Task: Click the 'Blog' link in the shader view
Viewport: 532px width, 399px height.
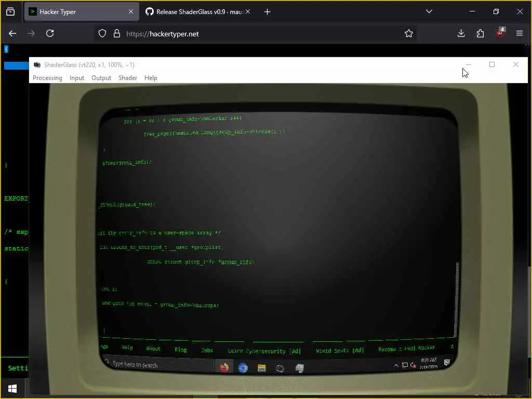Action: [180, 350]
